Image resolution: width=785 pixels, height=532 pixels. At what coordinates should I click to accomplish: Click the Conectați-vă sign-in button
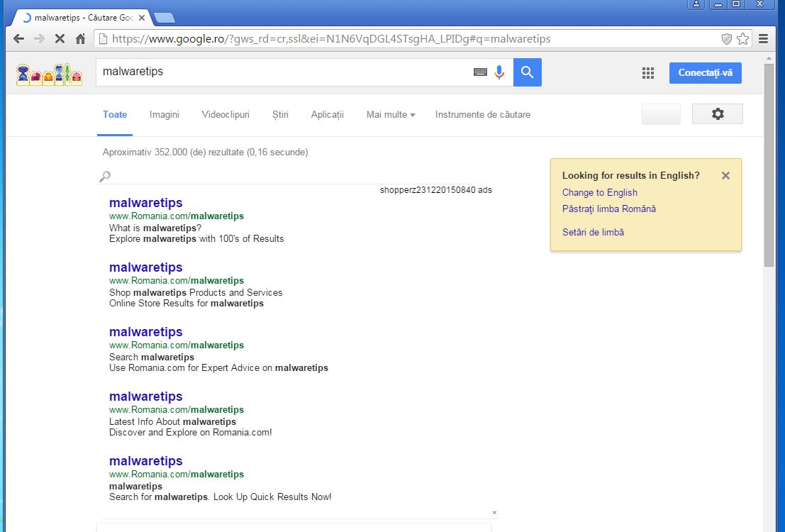(x=705, y=72)
